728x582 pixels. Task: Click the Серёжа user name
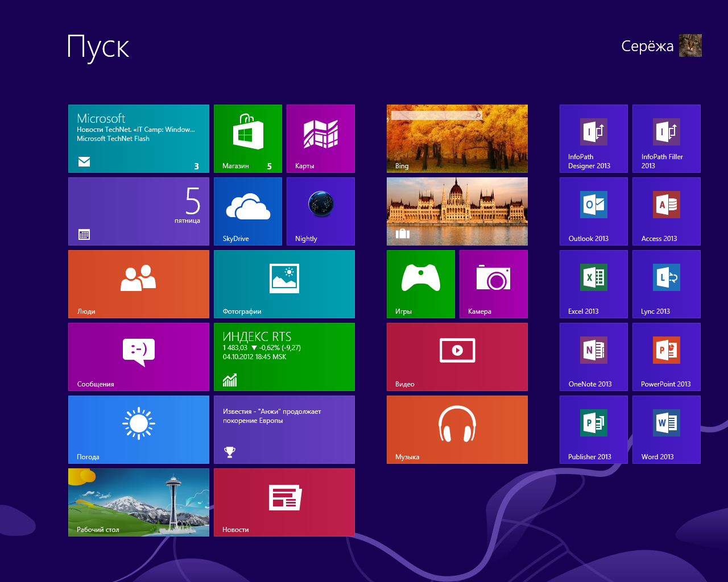[x=647, y=46]
